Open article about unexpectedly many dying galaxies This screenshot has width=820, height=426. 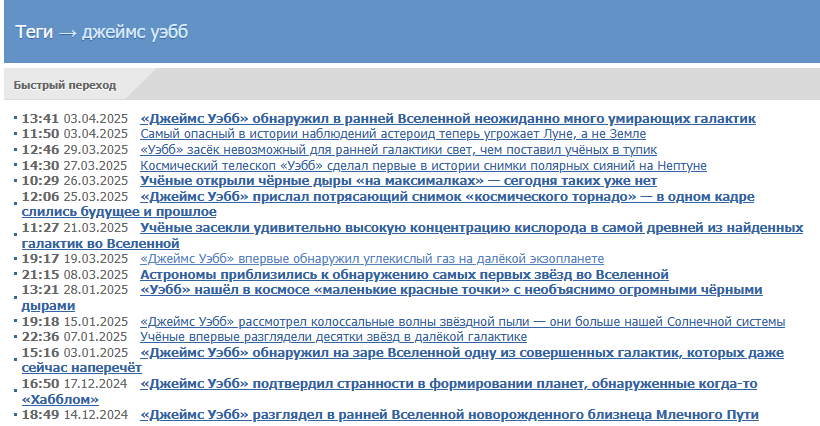point(448,119)
